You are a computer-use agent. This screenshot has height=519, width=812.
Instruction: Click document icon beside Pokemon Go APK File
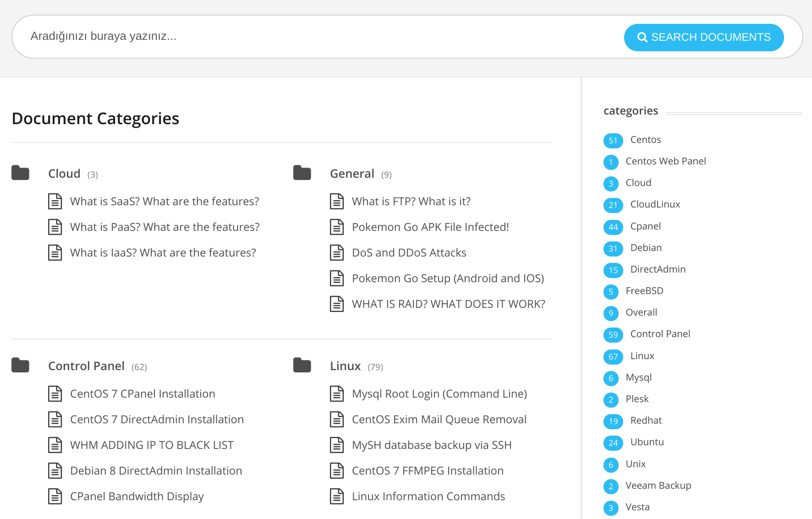[337, 227]
